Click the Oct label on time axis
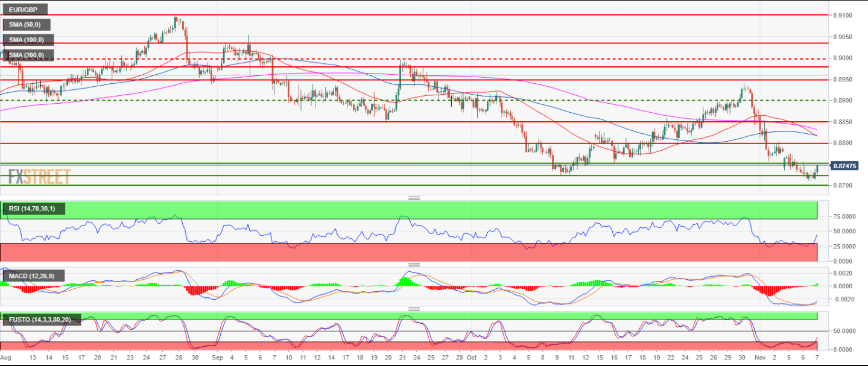868x366 pixels. [472, 358]
